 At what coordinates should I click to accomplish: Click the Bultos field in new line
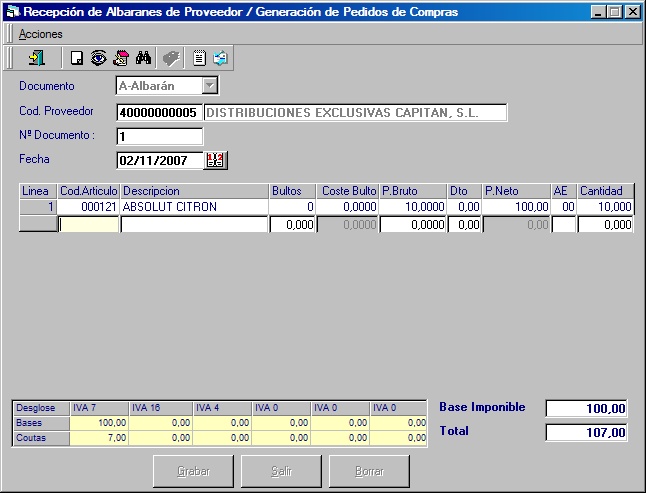tap(293, 224)
